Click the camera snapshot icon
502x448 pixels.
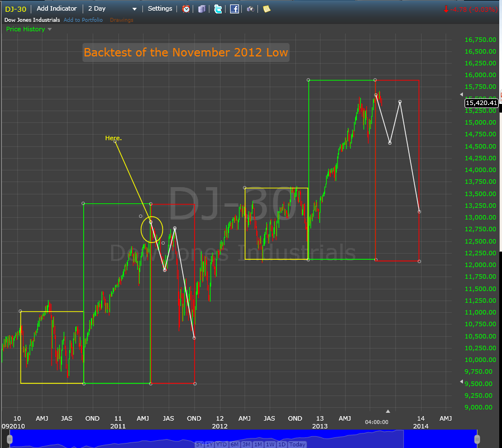pyautogui.click(x=250, y=9)
